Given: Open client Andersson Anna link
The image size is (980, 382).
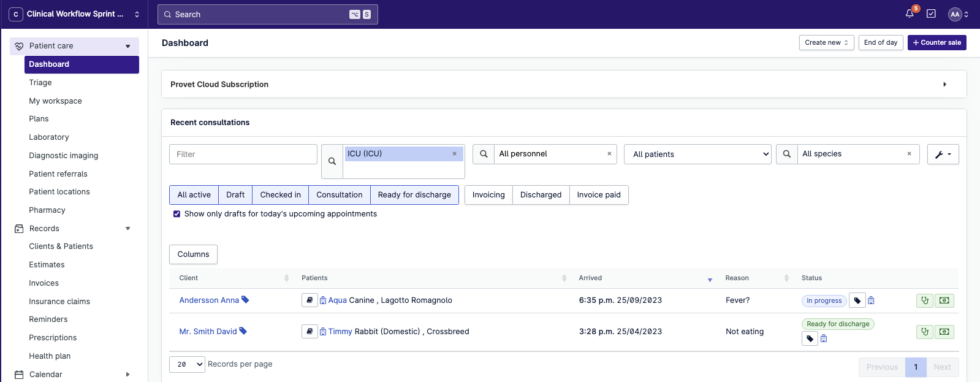Looking at the screenshot, I should [x=209, y=300].
